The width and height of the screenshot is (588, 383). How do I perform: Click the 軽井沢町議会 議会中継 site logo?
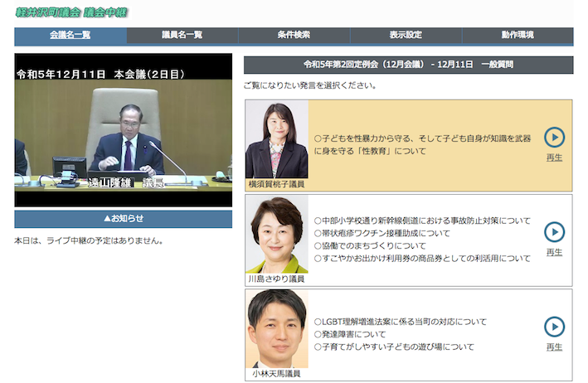coord(71,12)
